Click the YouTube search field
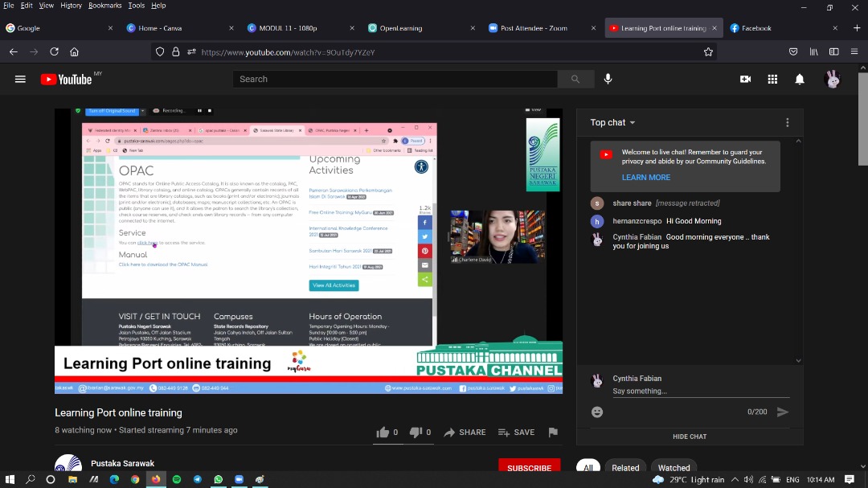The width and height of the screenshot is (868, 488). [395, 80]
